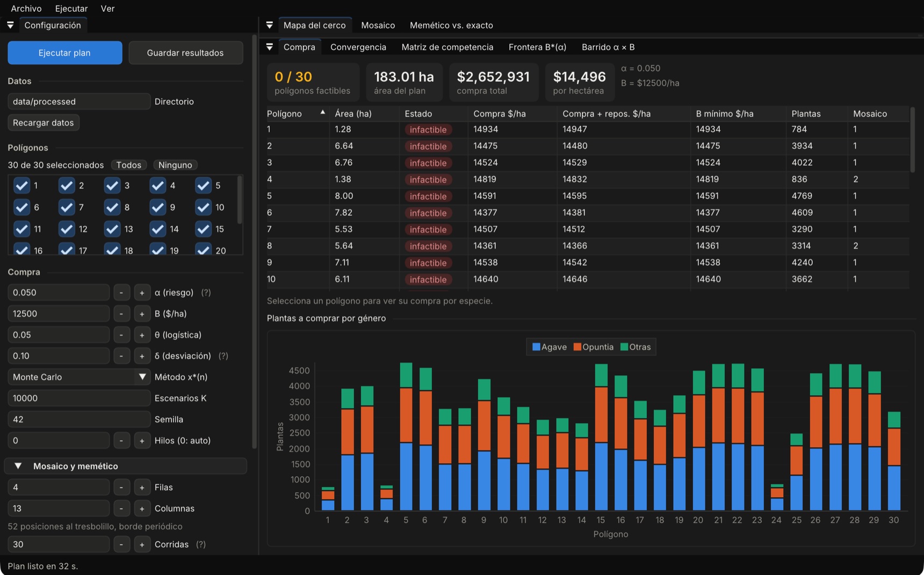Increase Columnas with plus button
The width and height of the screenshot is (924, 575).
(142, 508)
